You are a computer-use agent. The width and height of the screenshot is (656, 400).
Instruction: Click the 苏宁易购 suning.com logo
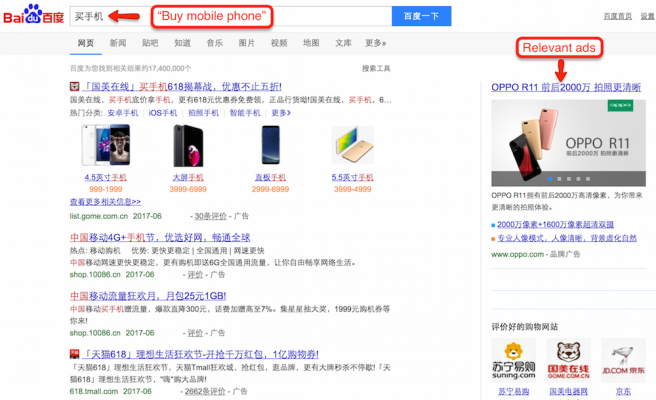tap(513, 360)
